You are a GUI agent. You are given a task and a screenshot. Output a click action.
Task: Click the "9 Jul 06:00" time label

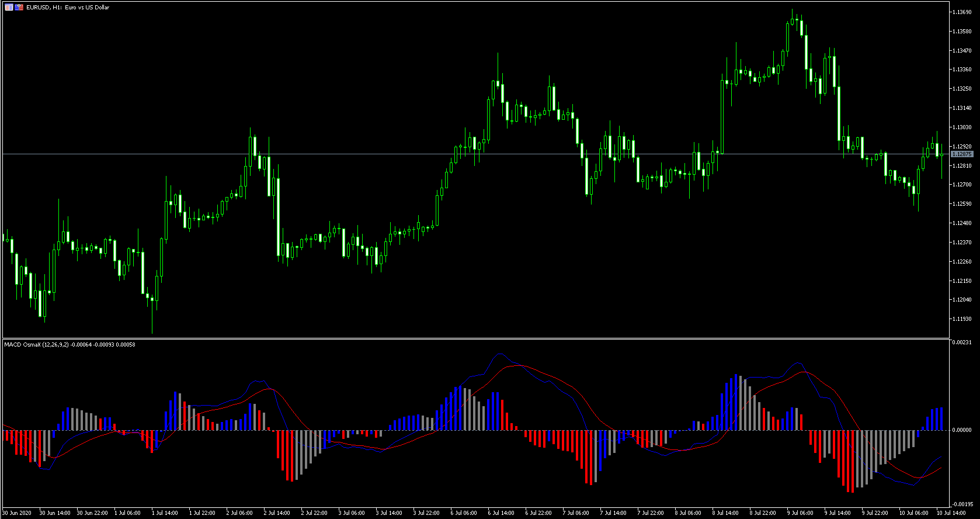tap(800, 513)
